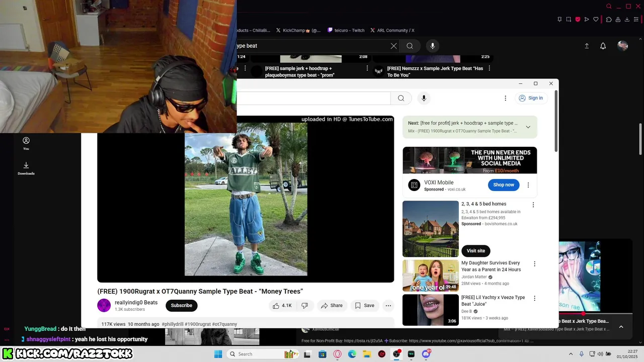Viewport: 644px width, 362px height.
Task: Clear the background YouTube search with X
Action: click(x=394, y=46)
